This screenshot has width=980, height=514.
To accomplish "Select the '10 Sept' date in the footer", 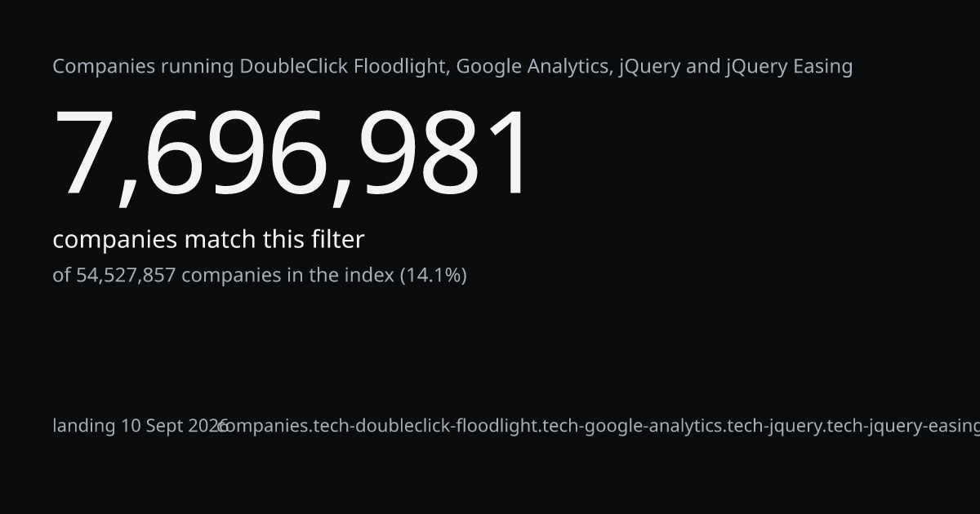I will 156,426.
